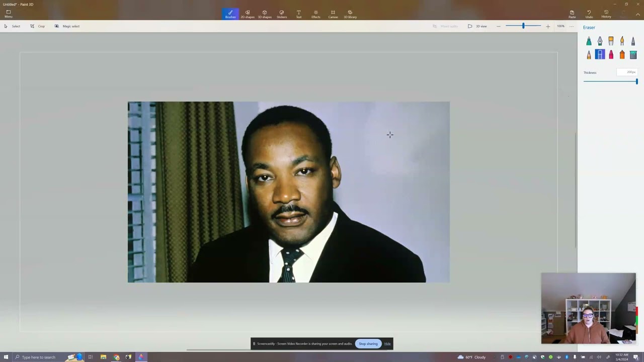Viewport: 644px width, 362px height.
Task: Click the zoom out minus button
Action: click(499, 26)
